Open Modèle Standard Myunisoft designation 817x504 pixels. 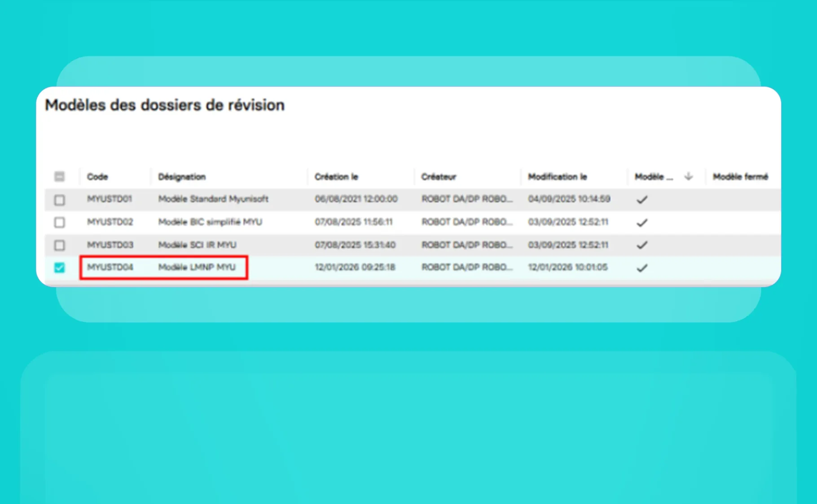pyautogui.click(x=213, y=199)
